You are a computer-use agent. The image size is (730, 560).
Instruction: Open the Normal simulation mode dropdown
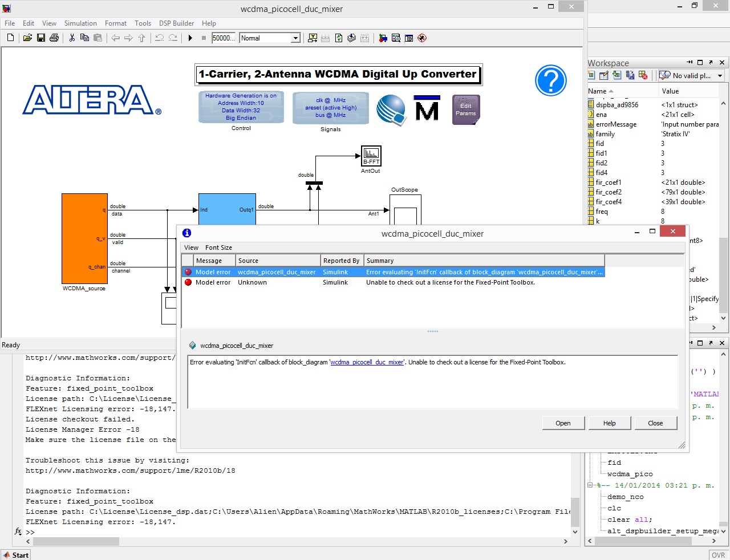pyautogui.click(x=295, y=38)
